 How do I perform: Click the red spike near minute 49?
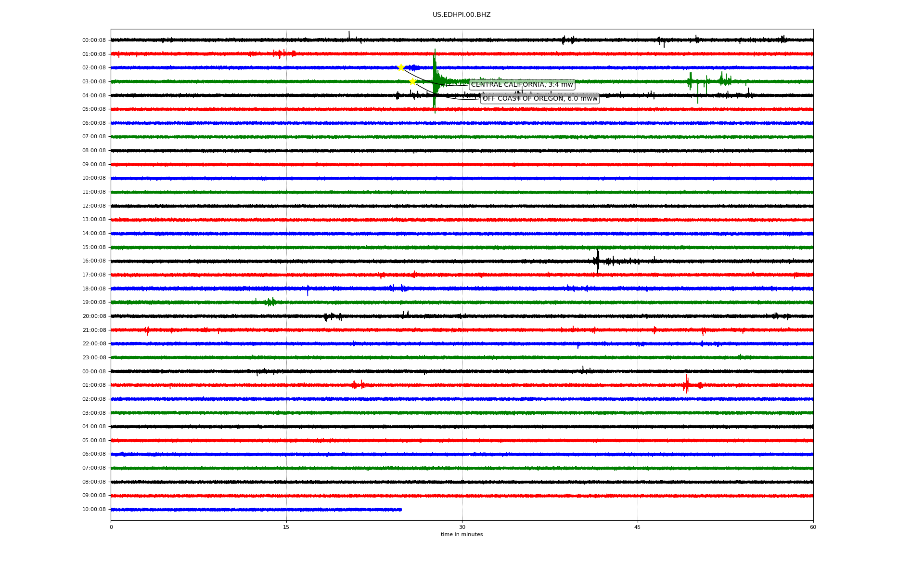[686, 384]
